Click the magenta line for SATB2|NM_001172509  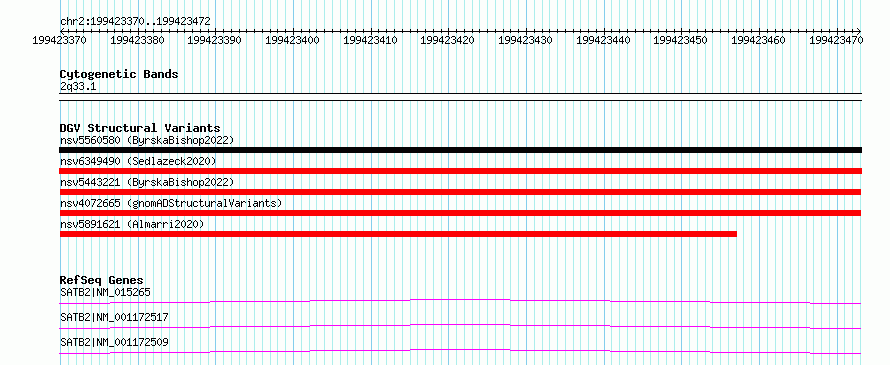pos(461,351)
